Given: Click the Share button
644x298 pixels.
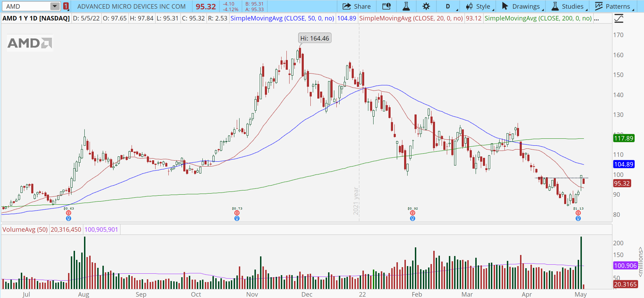Looking at the screenshot, I should [x=357, y=6].
